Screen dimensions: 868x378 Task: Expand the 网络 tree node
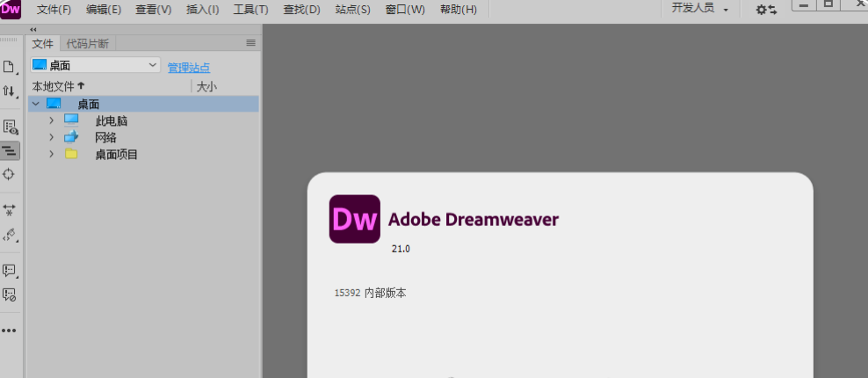tap(52, 137)
